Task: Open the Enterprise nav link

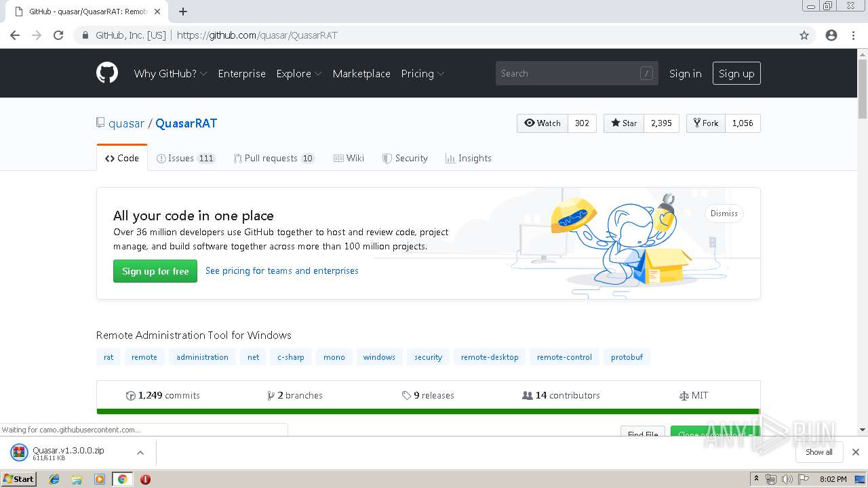Action: (x=241, y=73)
